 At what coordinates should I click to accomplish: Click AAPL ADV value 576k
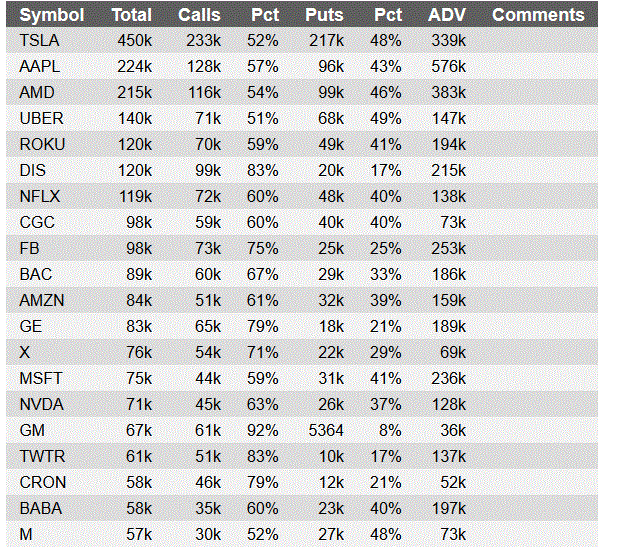click(x=448, y=67)
